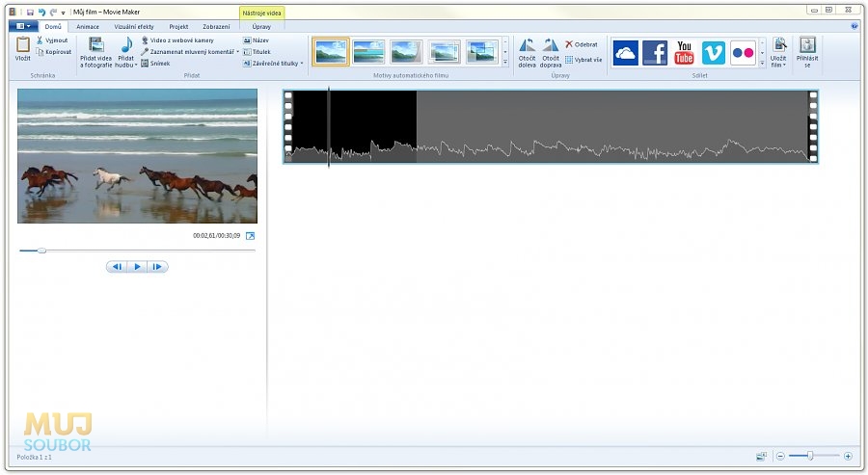Change thumbnail size icon in status bar
The height and width of the screenshot is (475, 868).
coord(762,456)
